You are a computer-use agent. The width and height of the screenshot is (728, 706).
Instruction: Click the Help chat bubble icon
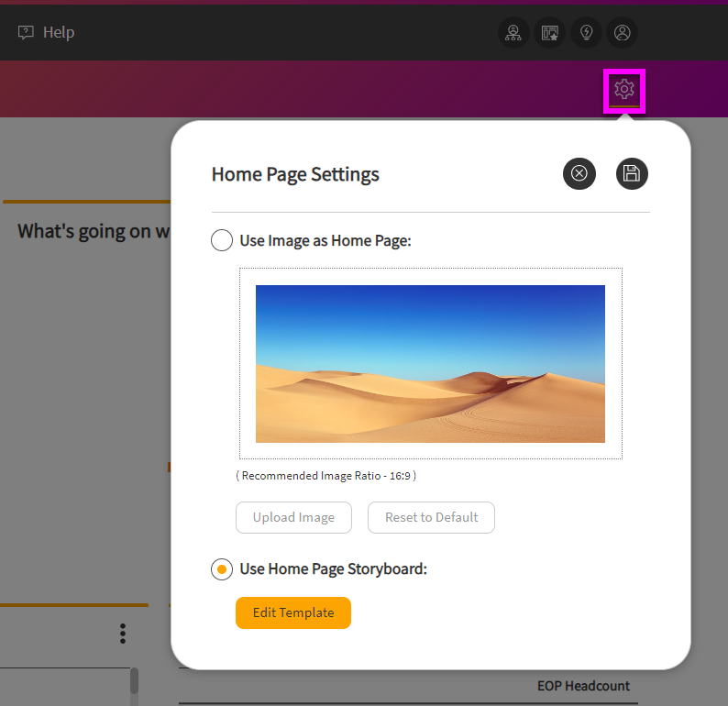point(26,33)
